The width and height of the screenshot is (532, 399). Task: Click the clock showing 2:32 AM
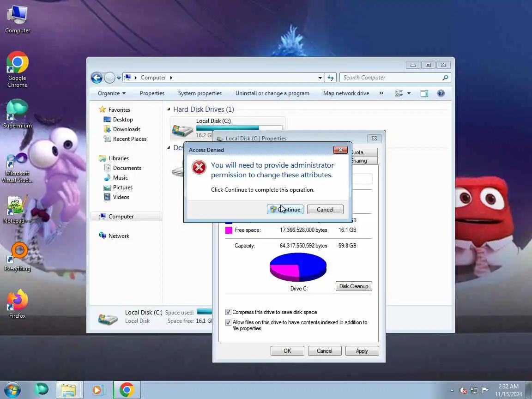508,387
